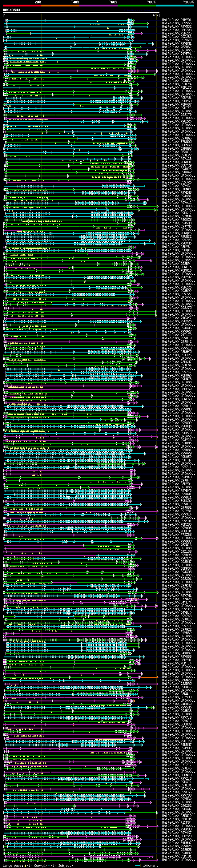Select the UniRef100_Q4YFP1 entry
Screen dimensions: 197x868
[176, 54]
